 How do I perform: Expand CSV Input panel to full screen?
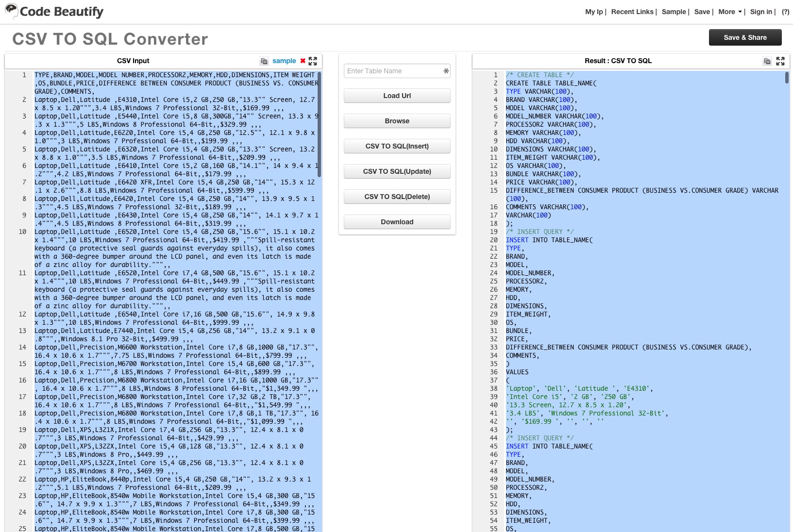(313, 61)
